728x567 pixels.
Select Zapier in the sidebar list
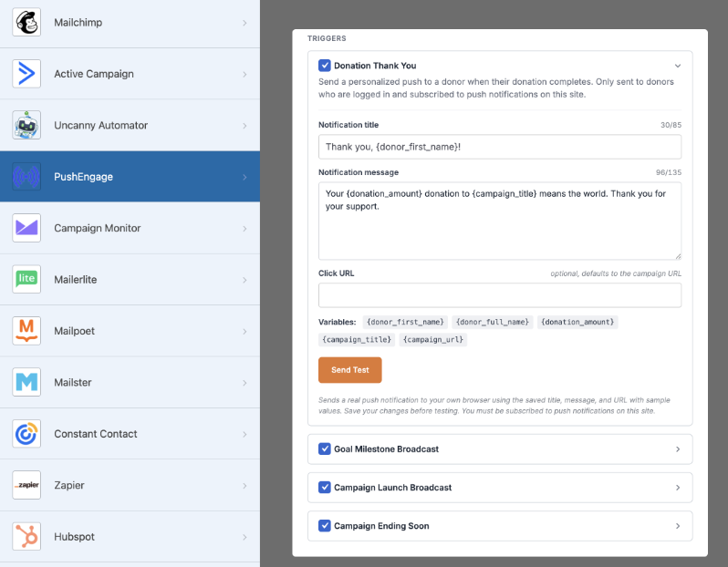(x=130, y=485)
